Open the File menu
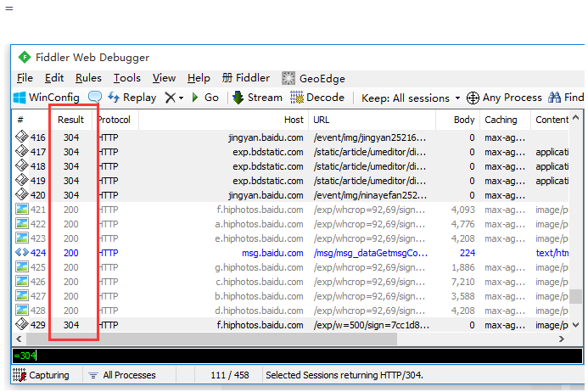 point(25,78)
